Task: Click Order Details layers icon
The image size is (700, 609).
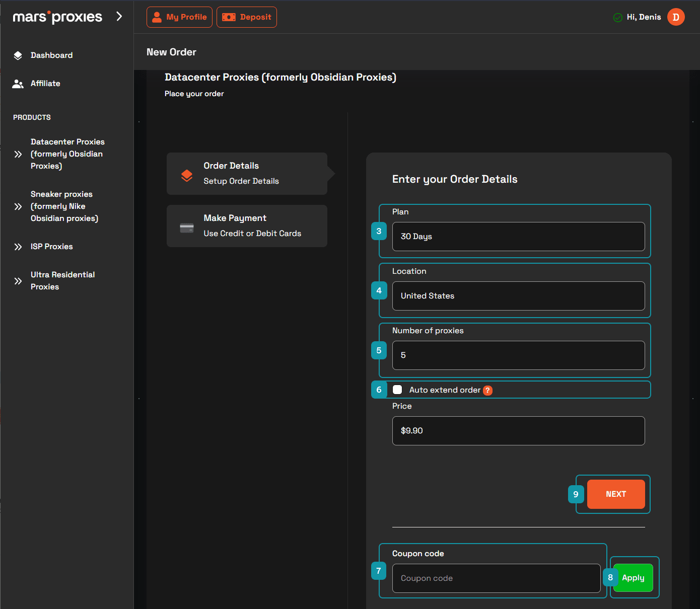Action: tap(187, 176)
